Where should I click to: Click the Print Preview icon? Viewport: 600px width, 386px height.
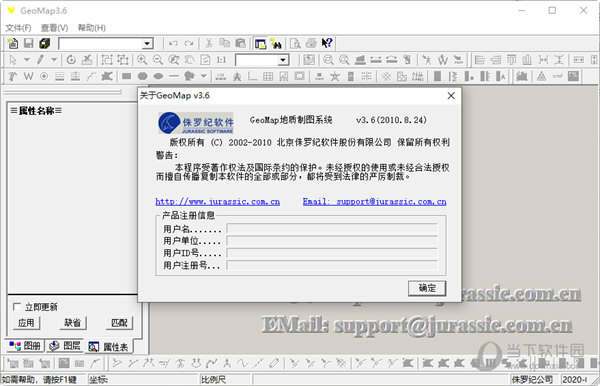tap(295, 44)
